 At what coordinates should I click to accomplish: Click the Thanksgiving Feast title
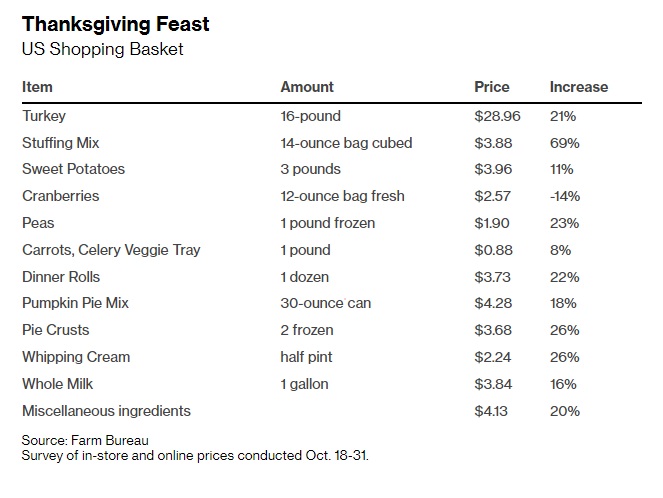(116, 24)
